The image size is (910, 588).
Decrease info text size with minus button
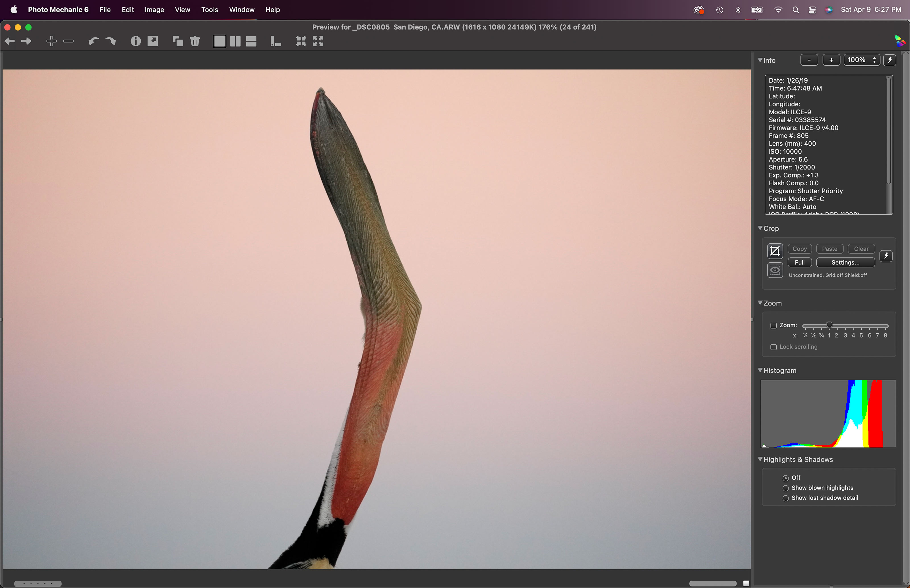809,60
